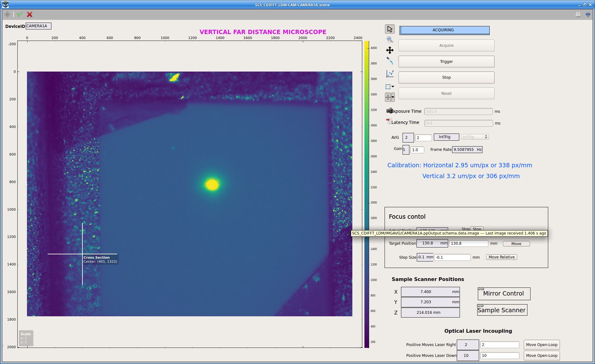
Task: Pick the eyedropper color picker tool
Action: (x=390, y=61)
